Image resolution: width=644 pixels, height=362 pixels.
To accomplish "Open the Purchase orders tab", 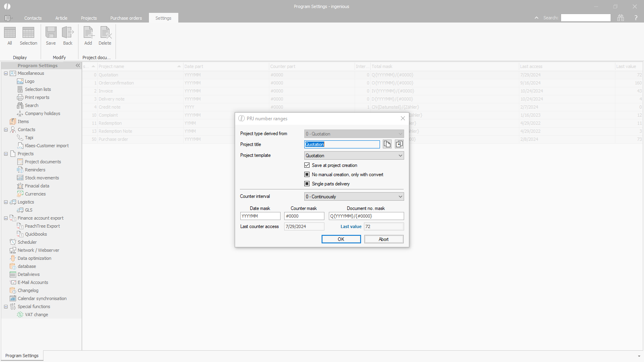I will pyautogui.click(x=126, y=18).
